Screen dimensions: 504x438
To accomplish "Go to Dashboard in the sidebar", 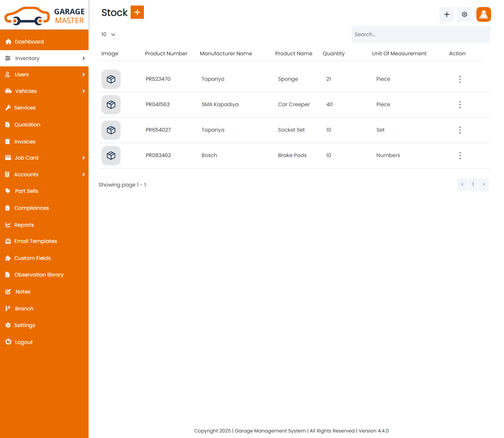I will tap(29, 42).
